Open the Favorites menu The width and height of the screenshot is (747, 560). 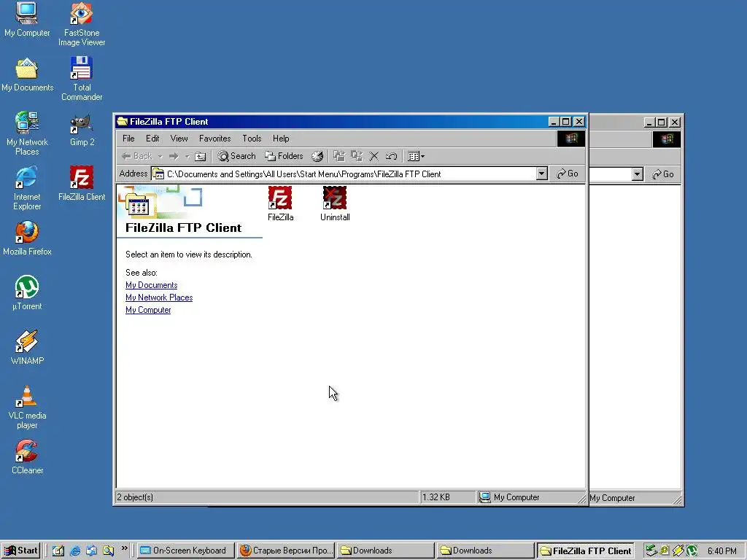tap(215, 139)
